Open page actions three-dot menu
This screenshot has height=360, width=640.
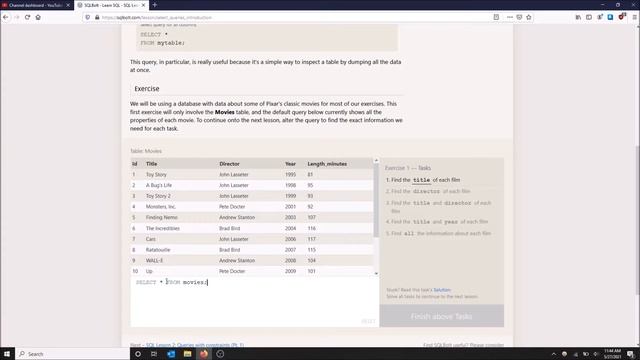point(509,17)
